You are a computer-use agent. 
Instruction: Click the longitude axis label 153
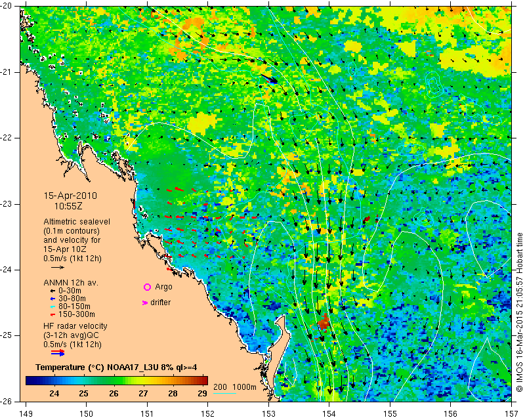[268, 414]
